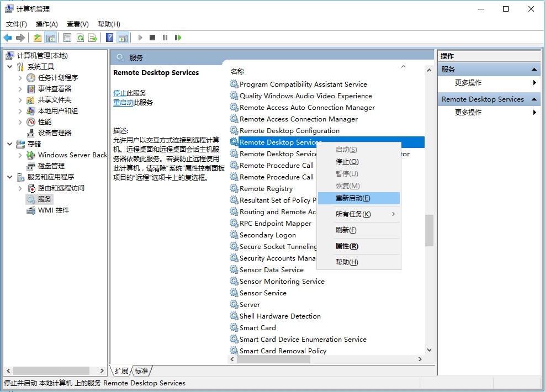545x392 pixels.
Task: Open Help via the blue question-mark icon
Action: [x=109, y=38]
